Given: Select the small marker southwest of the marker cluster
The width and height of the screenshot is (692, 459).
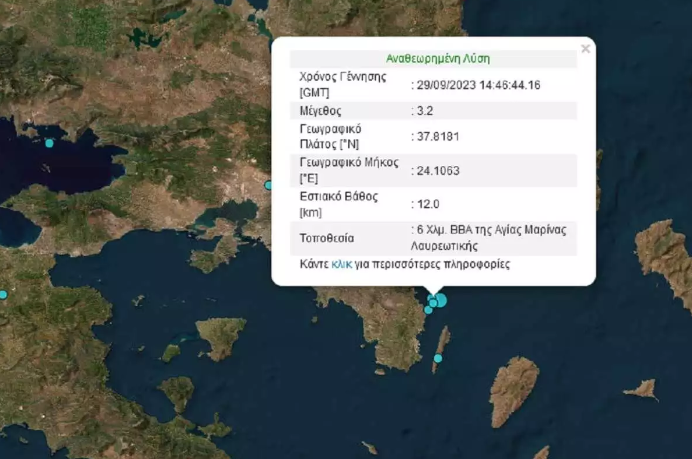Looking at the screenshot, I should coord(428,310).
